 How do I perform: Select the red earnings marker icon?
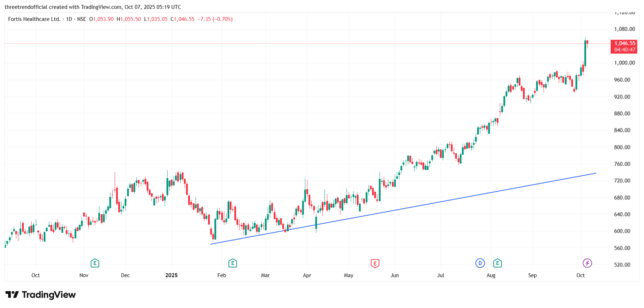click(x=375, y=263)
